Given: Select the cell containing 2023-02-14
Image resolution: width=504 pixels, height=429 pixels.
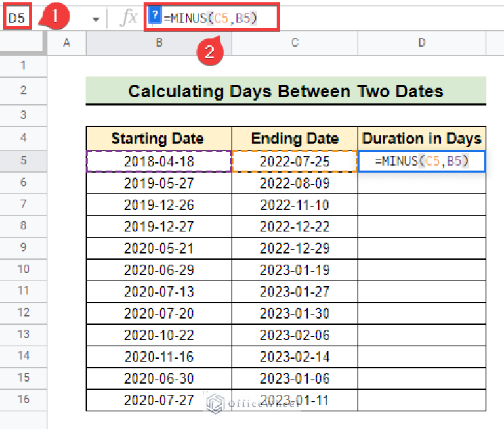Looking at the screenshot, I should [295, 356].
